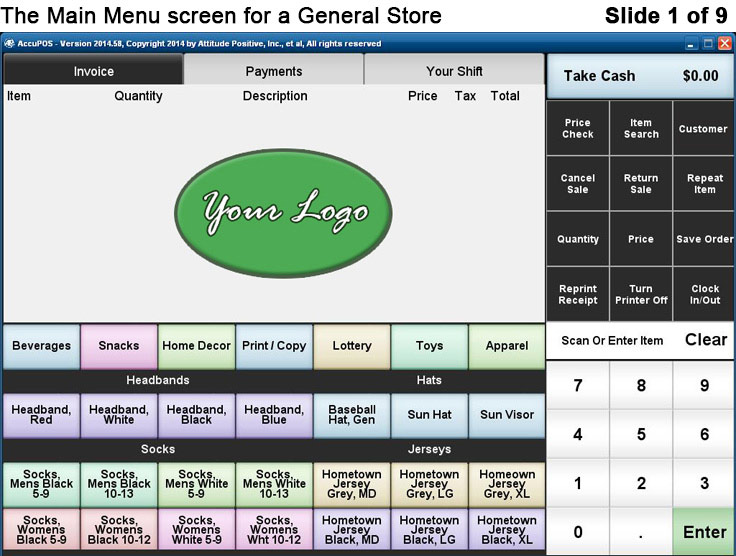Tap keypad number 6
The height and width of the screenshot is (556, 736).
[x=704, y=434]
